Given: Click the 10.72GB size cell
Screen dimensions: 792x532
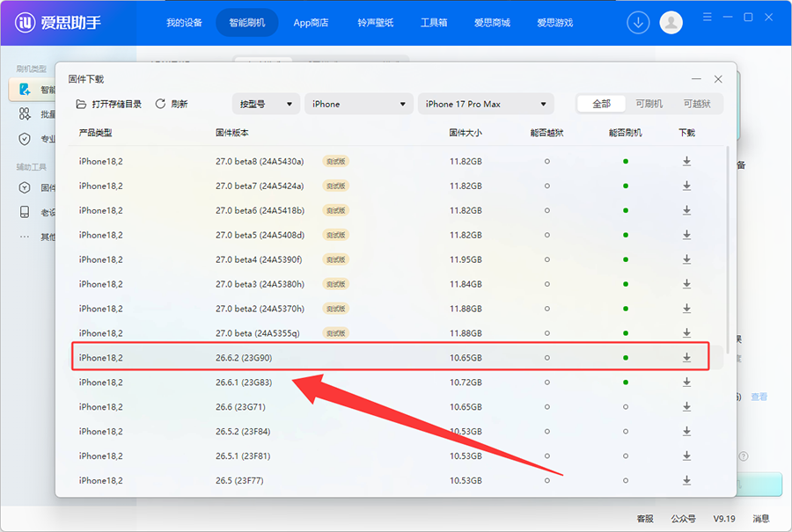Looking at the screenshot, I should (x=466, y=383).
